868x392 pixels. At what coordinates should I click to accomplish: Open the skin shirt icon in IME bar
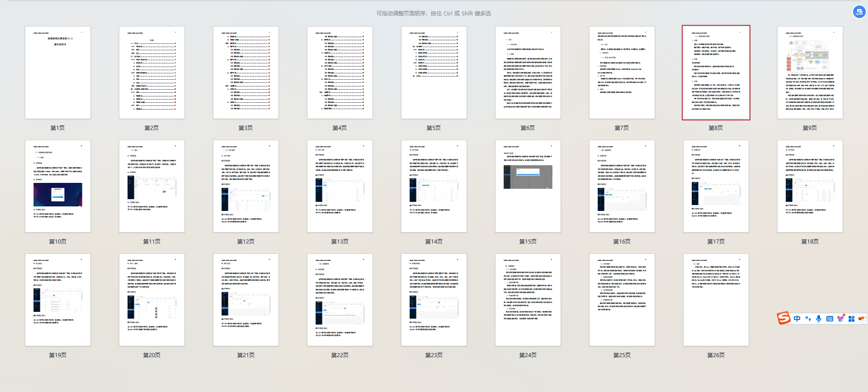click(840, 319)
